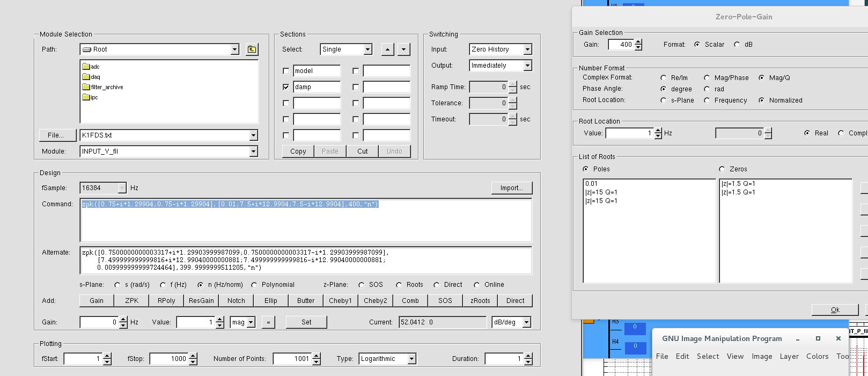Click the GIMP window maximize icon
Image resolution: width=868 pixels, height=376 pixels.
click(818, 339)
